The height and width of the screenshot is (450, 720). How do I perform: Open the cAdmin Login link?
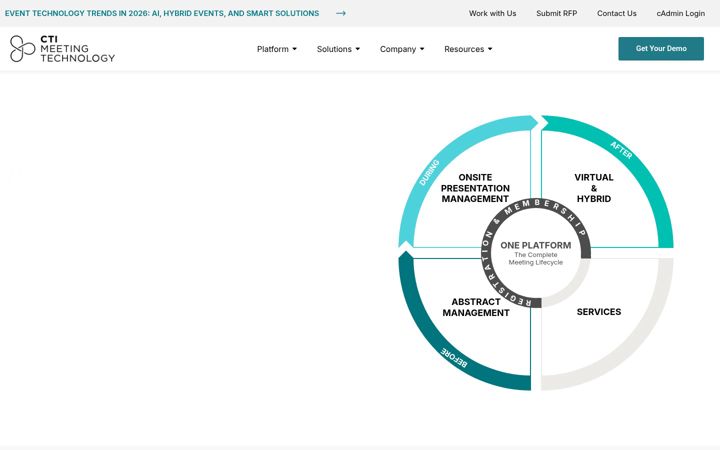(681, 13)
